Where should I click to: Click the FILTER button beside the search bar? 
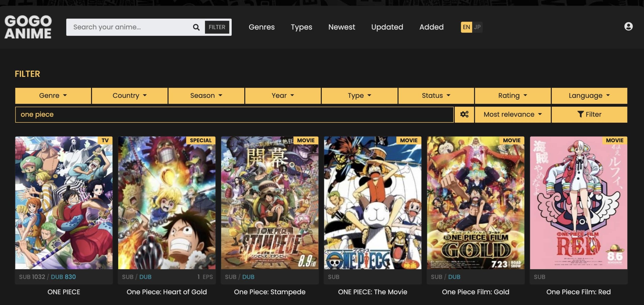217,27
